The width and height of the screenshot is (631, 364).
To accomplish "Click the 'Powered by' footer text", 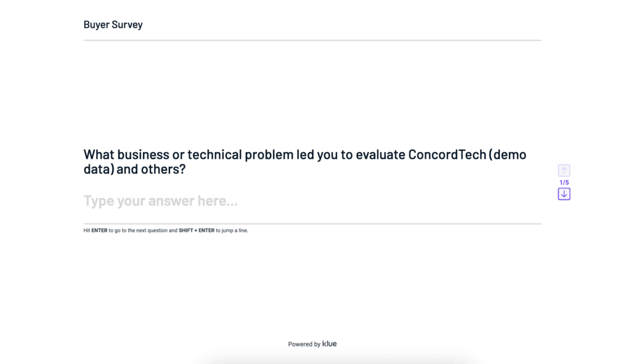I will (304, 344).
